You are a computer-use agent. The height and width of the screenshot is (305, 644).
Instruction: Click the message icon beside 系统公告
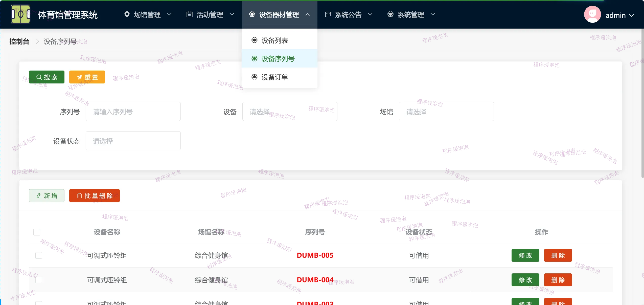(x=328, y=14)
